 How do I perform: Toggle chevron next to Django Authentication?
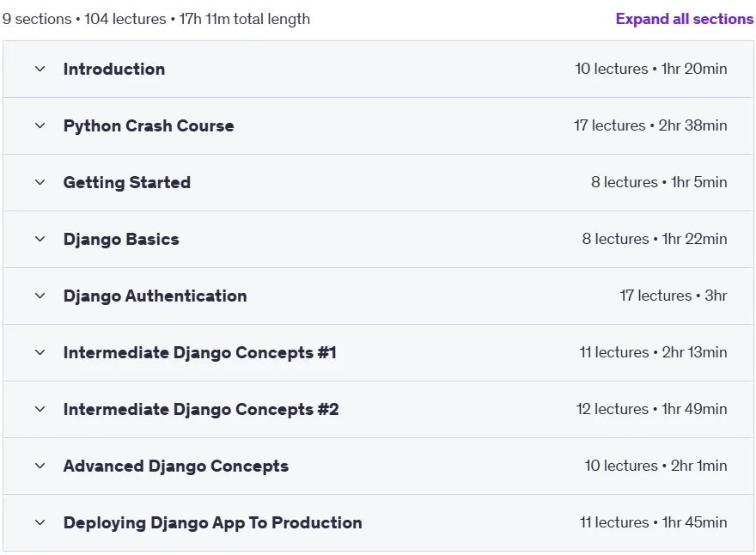[x=40, y=296]
